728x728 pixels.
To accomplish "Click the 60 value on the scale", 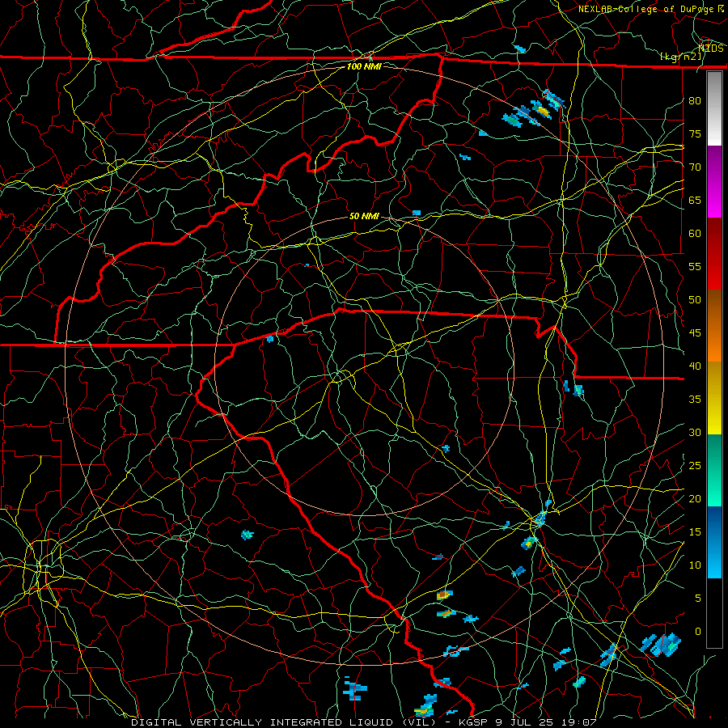I will coord(695,234).
